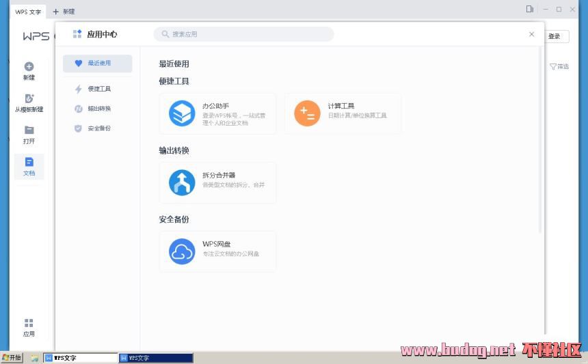Screen dimensions: 588x364
Task: Open the 计算工具 calculator icon
Action: 307,113
